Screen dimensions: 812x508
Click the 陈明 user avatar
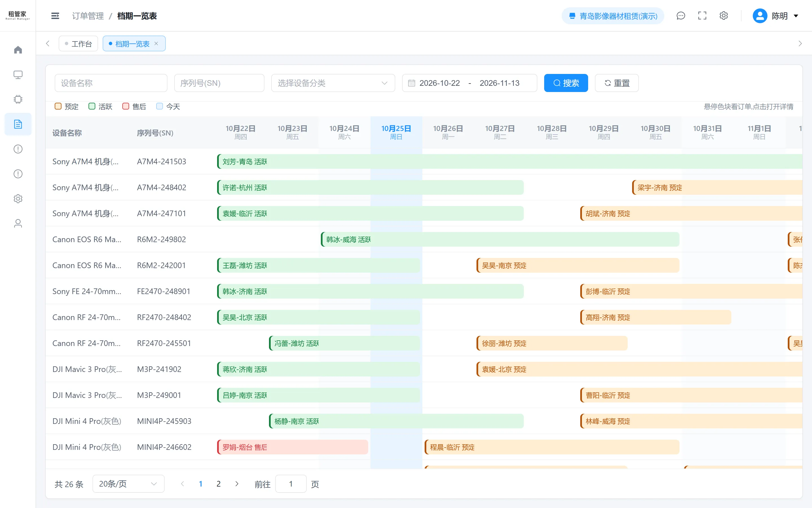coord(760,16)
